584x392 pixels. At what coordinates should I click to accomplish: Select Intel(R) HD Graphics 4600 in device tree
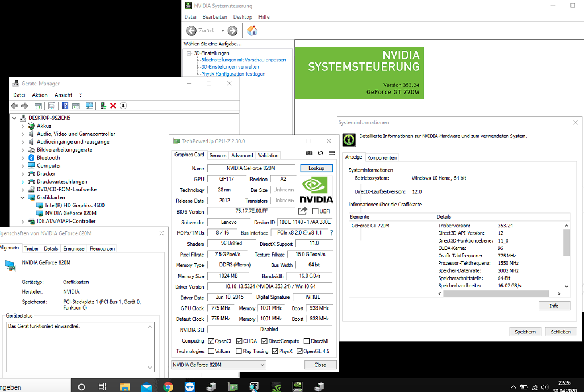click(75, 205)
